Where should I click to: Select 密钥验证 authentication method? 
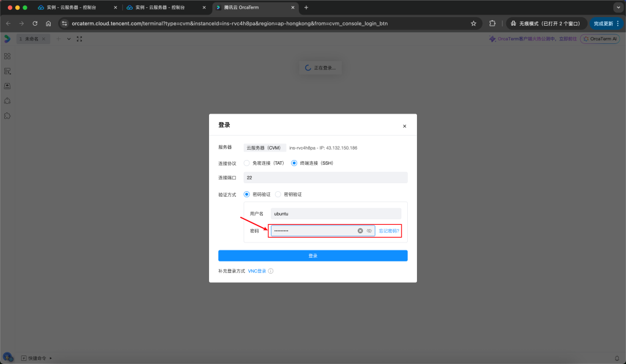pyautogui.click(x=278, y=194)
